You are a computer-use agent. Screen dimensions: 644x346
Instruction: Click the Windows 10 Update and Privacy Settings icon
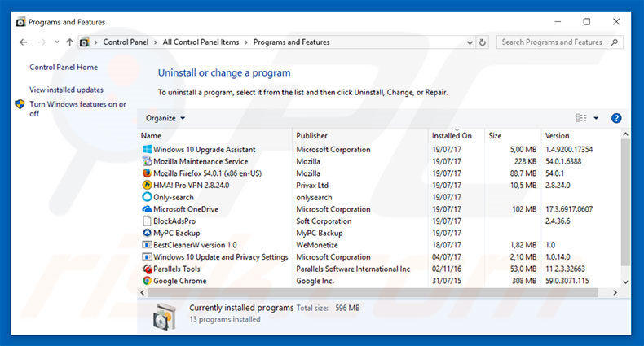click(x=147, y=256)
